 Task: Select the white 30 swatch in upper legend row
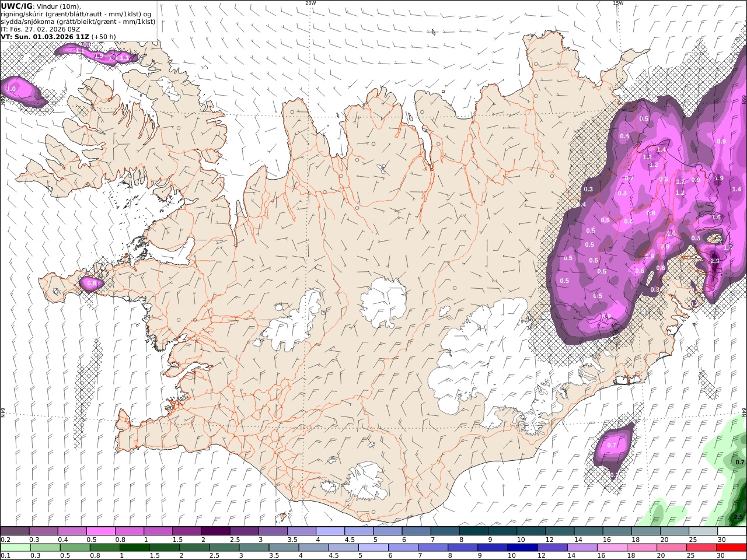click(x=731, y=531)
